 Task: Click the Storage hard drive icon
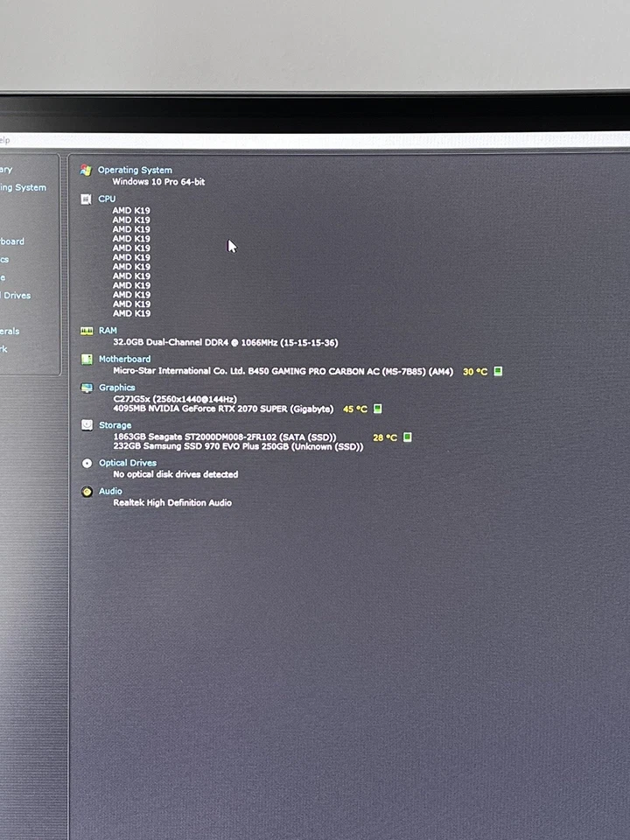87,425
